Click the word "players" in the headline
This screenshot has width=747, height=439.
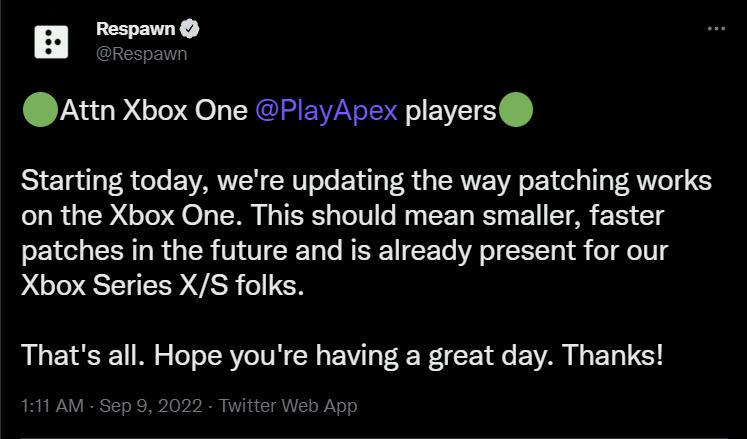(x=450, y=110)
